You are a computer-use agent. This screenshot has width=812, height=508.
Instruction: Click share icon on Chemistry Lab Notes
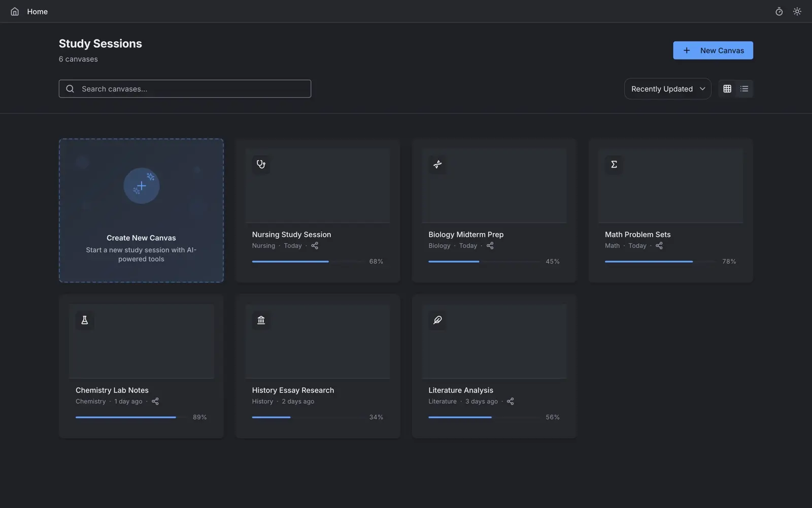coord(155,401)
